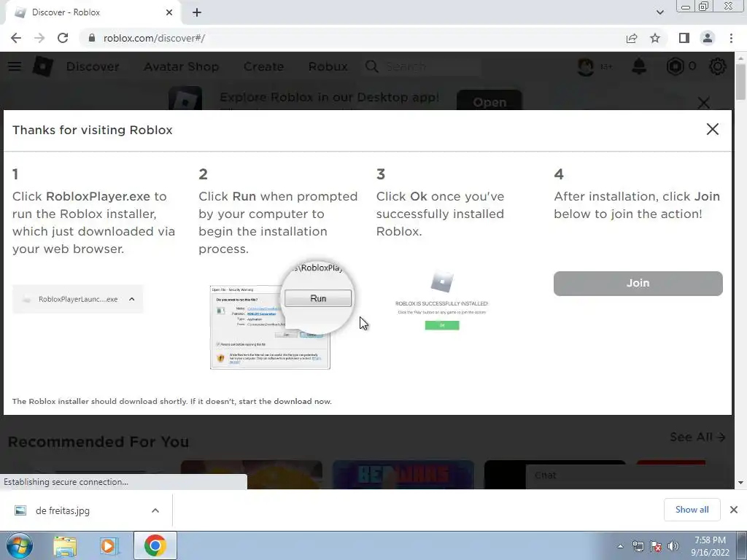Viewport: 747px width, 560px height.
Task: Reload the Roblox page
Action: 63,38
